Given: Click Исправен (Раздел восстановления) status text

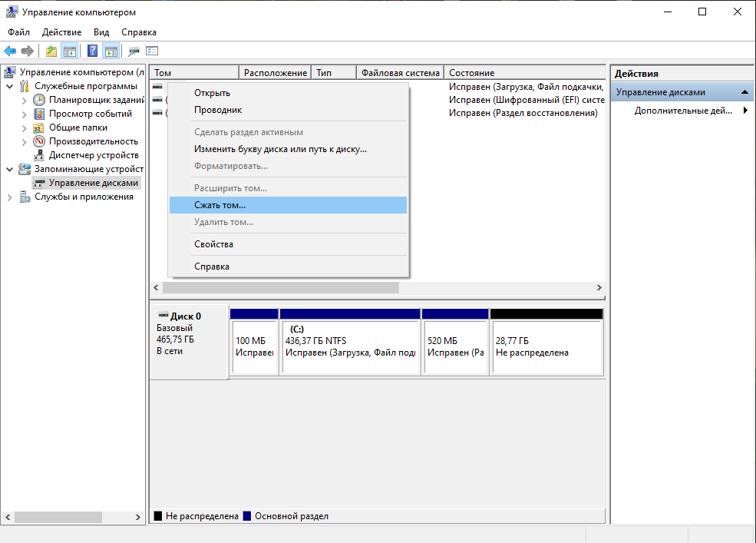Looking at the screenshot, I should point(523,113).
